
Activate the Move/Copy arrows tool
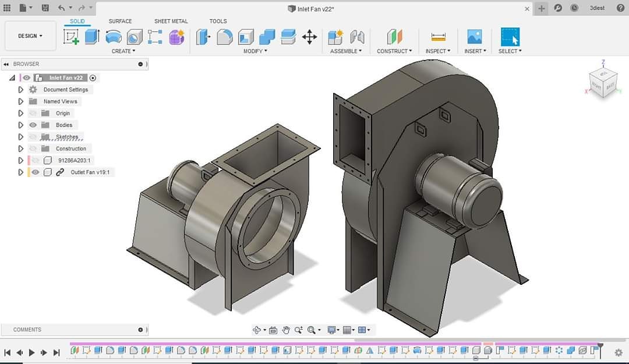[309, 37]
